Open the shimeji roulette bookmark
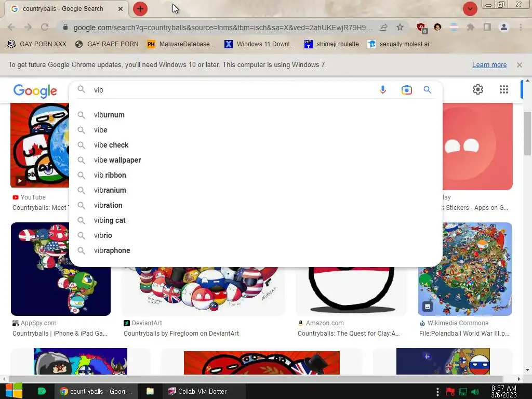The image size is (532, 399). [x=331, y=44]
